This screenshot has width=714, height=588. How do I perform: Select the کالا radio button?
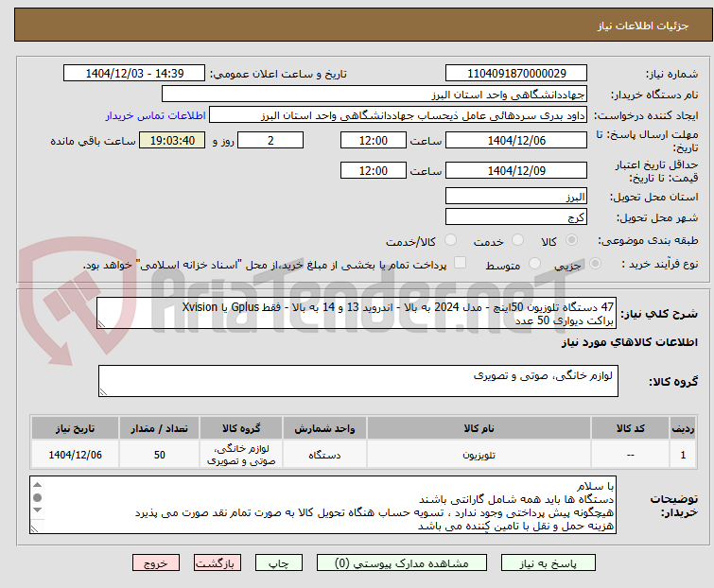[x=571, y=240]
